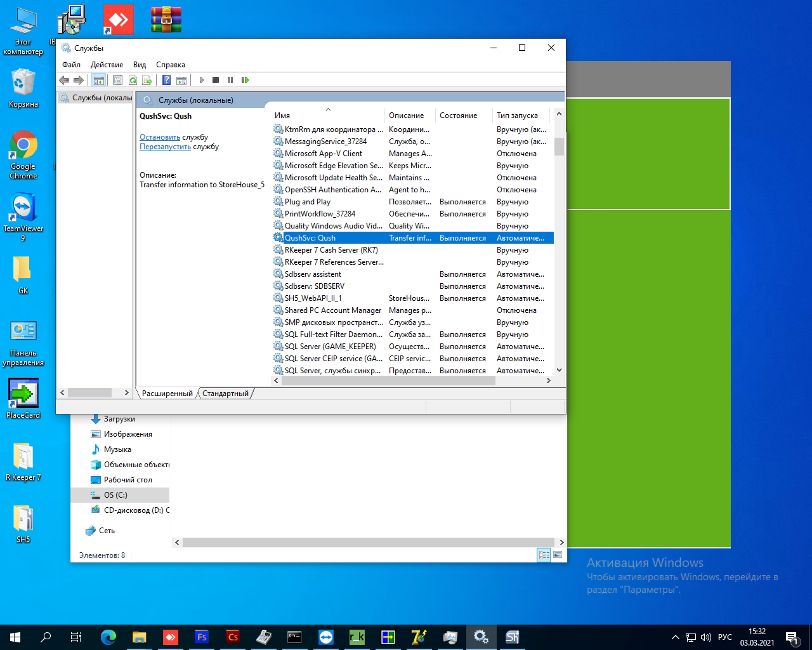Image resolution: width=812 pixels, height=650 pixels.
Task: Open the Действие menu
Action: (107, 65)
